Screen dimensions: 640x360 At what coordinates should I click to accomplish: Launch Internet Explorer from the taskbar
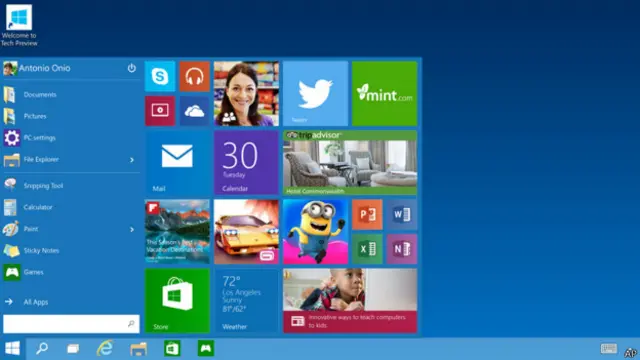pyautogui.click(x=105, y=349)
